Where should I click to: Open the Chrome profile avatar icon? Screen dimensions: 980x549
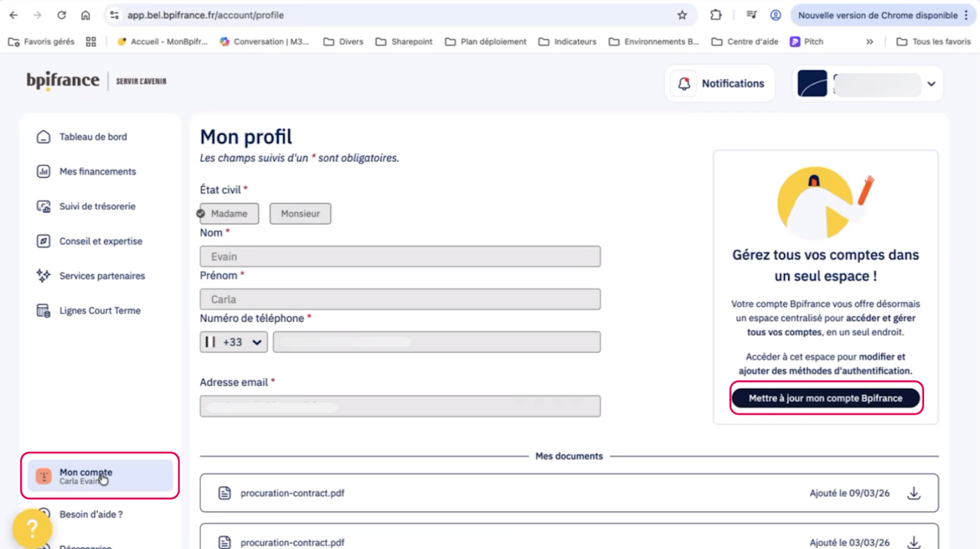coord(776,15)
